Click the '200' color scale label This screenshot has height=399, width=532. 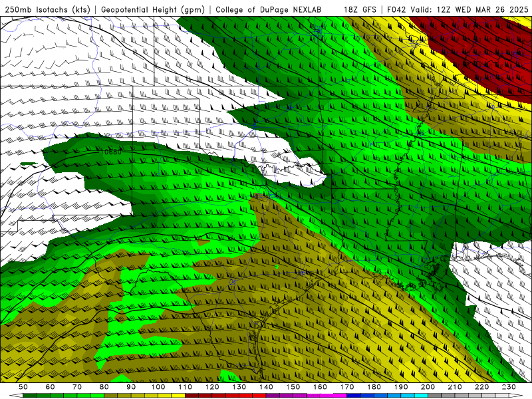(428, 387)
